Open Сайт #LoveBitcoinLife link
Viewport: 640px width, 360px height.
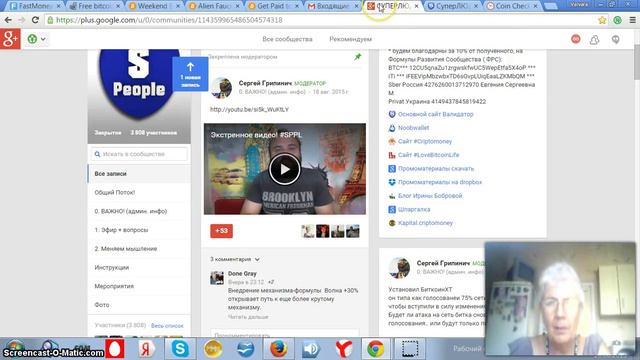[x=429, y=155]
